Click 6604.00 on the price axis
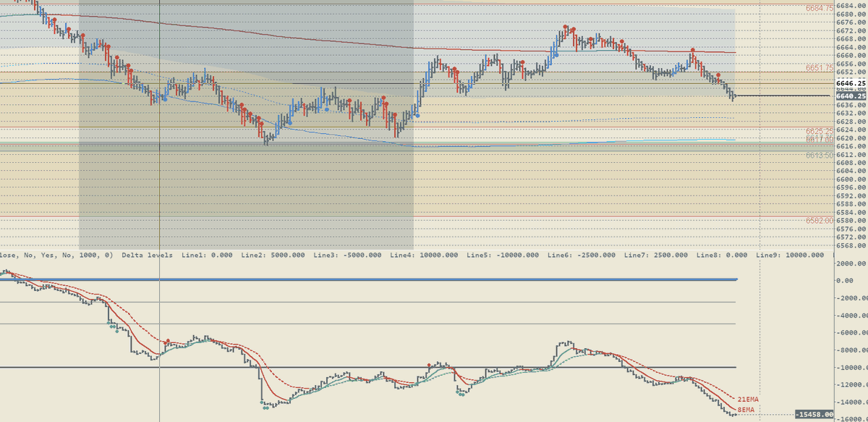868x422 pixels. 851,171
